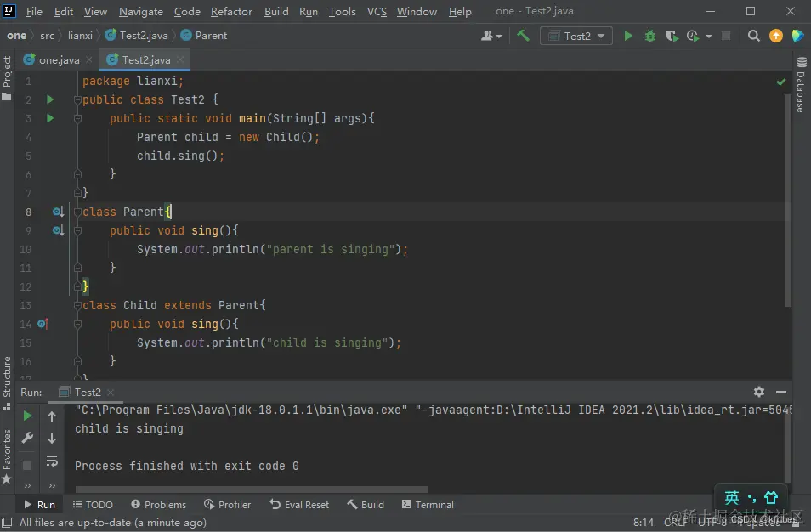Jump up the stack trace with up arrow
Image resolution: width=811 pixels, height=532 pixels.
click(x=52, y=416)
